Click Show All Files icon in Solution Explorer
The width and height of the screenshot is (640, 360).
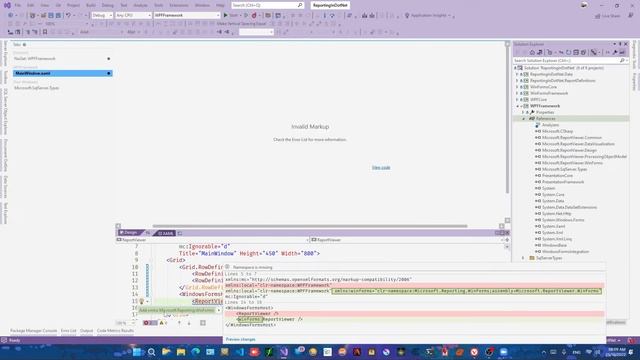[x=583, y=52]
